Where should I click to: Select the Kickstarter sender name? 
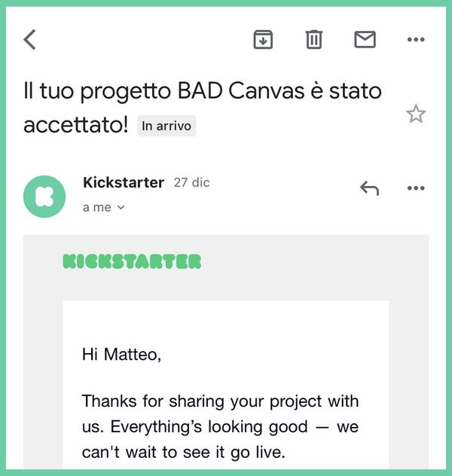(124, 183)
